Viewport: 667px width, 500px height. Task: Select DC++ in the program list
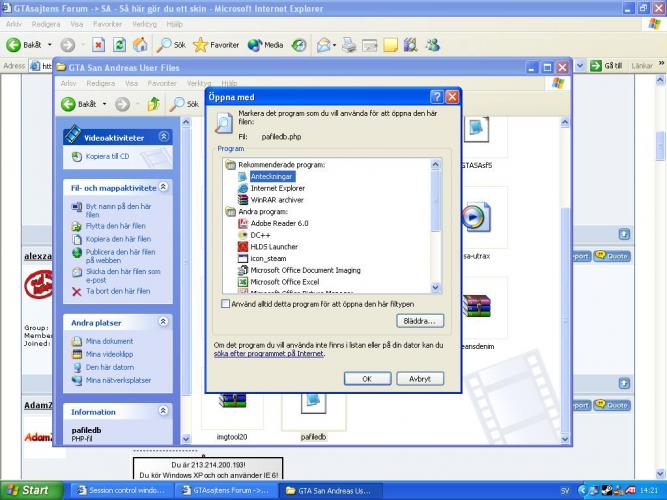coord(260,234)
